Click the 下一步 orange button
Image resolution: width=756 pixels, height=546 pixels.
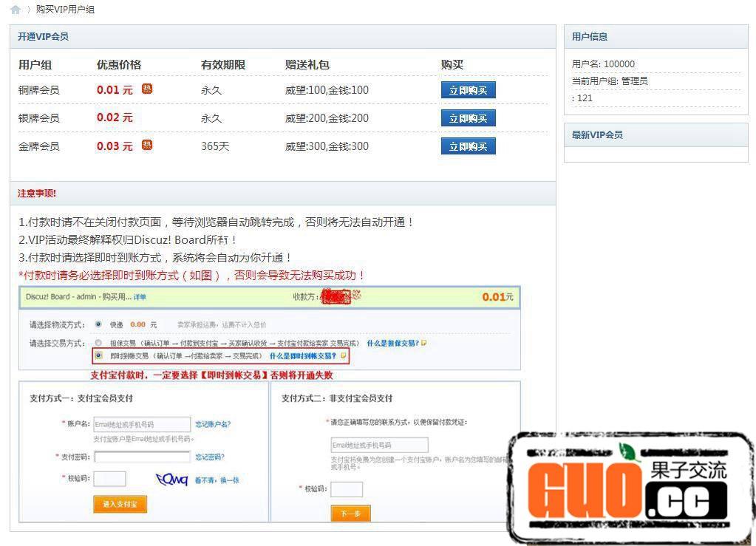point(350,513)
